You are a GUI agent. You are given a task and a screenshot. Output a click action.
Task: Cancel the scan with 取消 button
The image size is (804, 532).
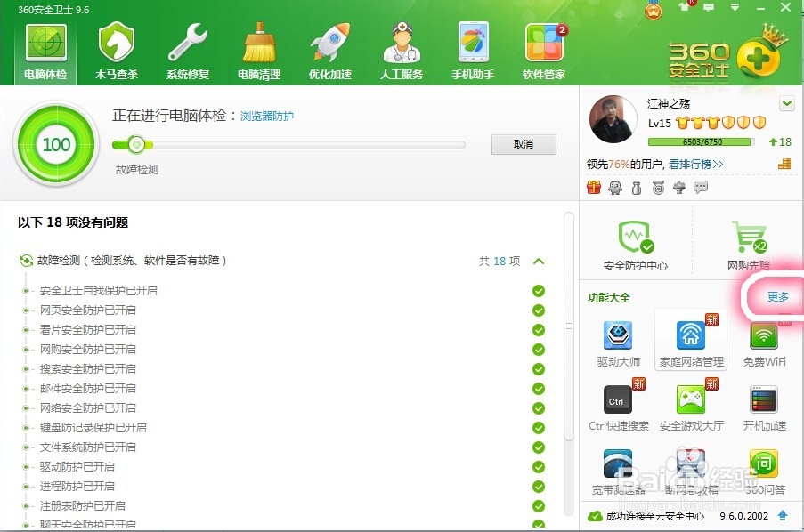tap(524, 144)
